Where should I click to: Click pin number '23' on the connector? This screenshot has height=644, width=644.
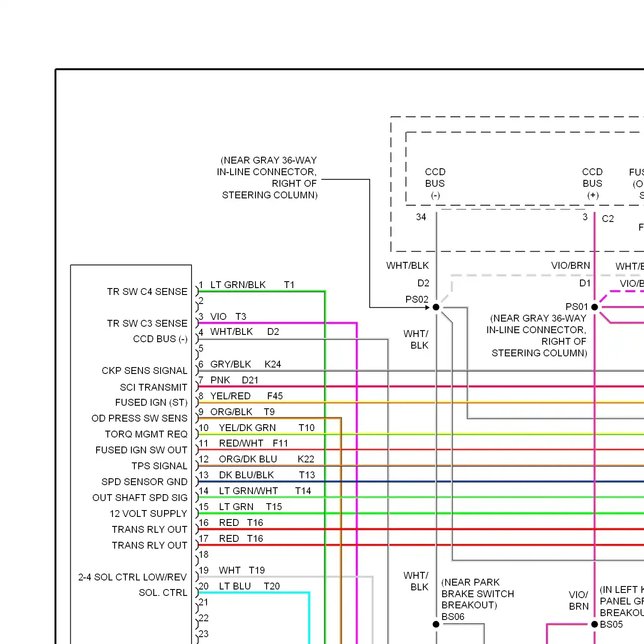(204, 634)
